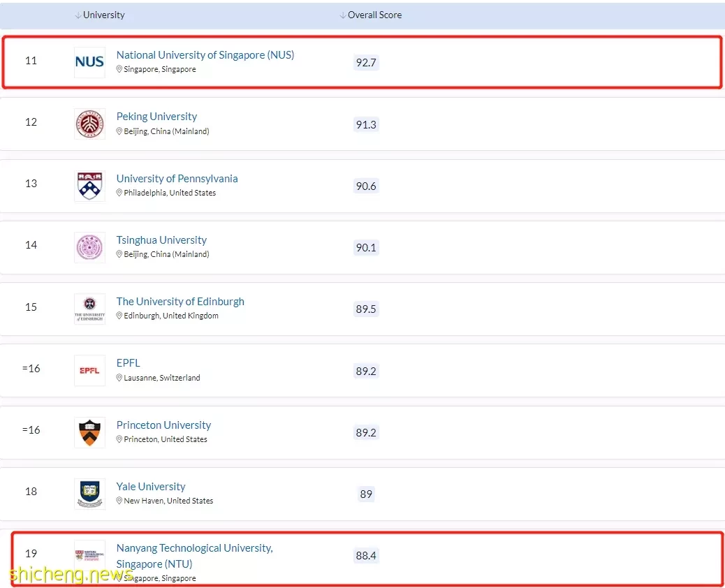Click the location pin beside New Haven, United States
This screenshot has height=588, width=725.
[x=119, y=501]
